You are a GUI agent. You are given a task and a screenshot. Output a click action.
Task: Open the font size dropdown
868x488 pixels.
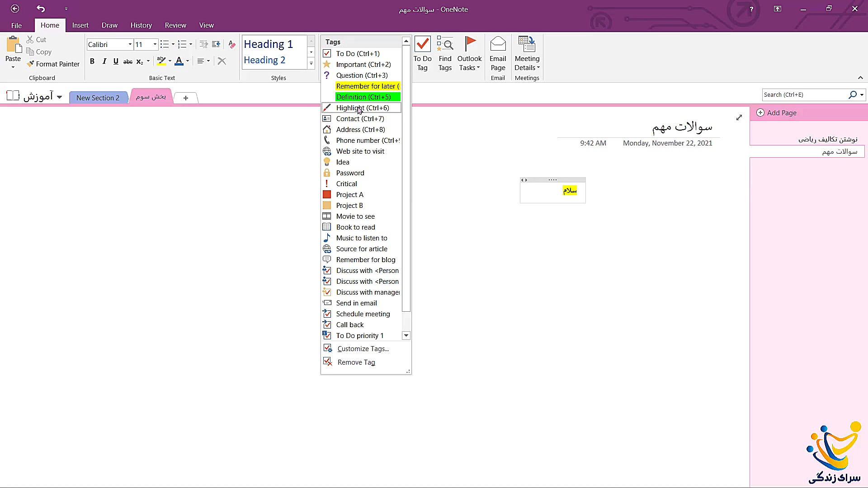point(155,44)
